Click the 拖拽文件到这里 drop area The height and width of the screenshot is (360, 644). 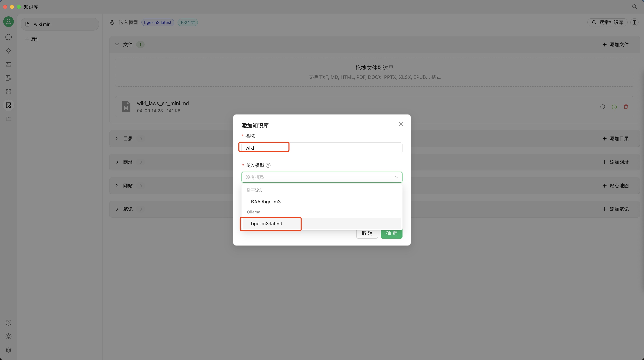(374, 72)
